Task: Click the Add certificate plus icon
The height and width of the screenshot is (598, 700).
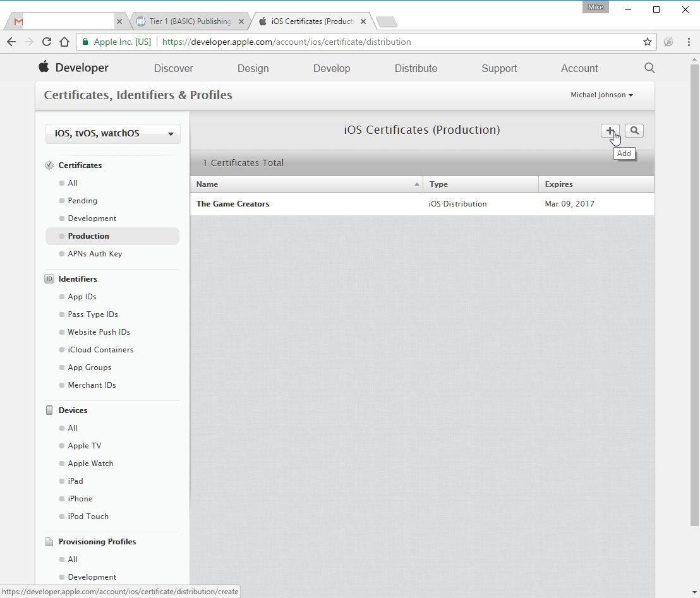Action: pos(610,131)
